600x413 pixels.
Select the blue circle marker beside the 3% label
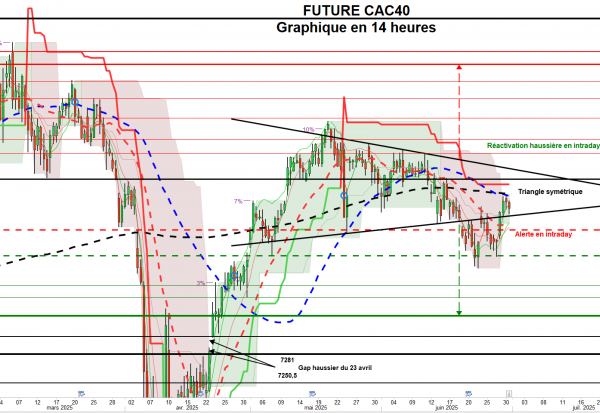(x=234, y=275)
